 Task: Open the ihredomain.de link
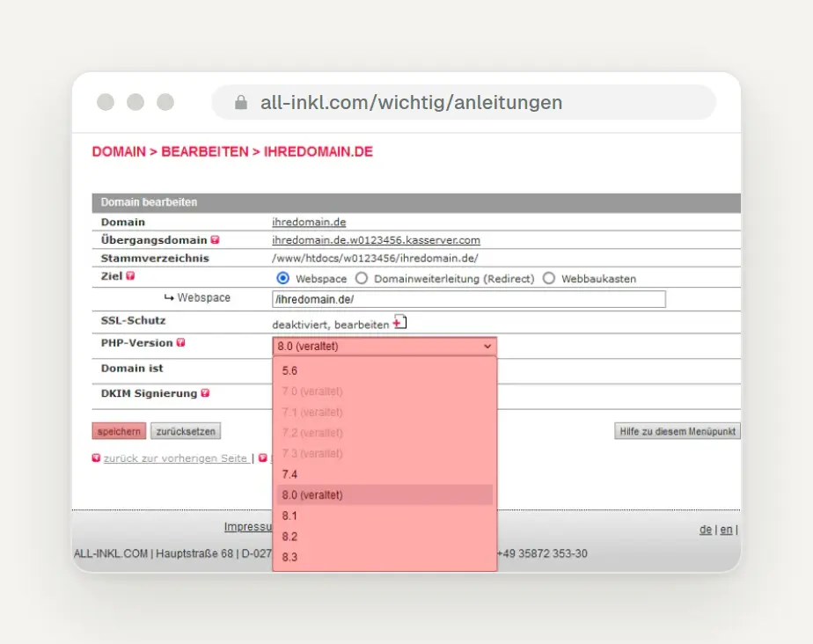pyautogui.click(x=309, y=222)
